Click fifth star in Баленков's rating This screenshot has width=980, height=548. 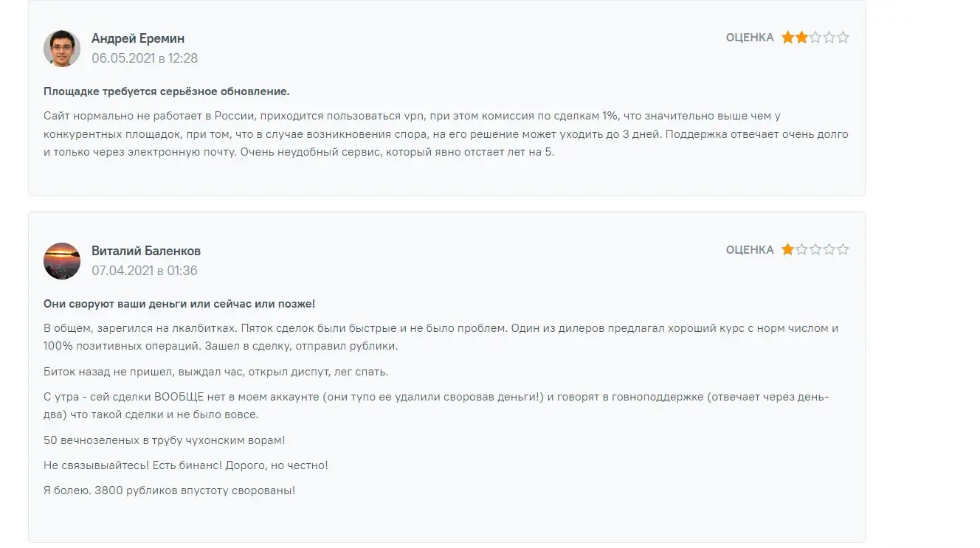[843, 249]
